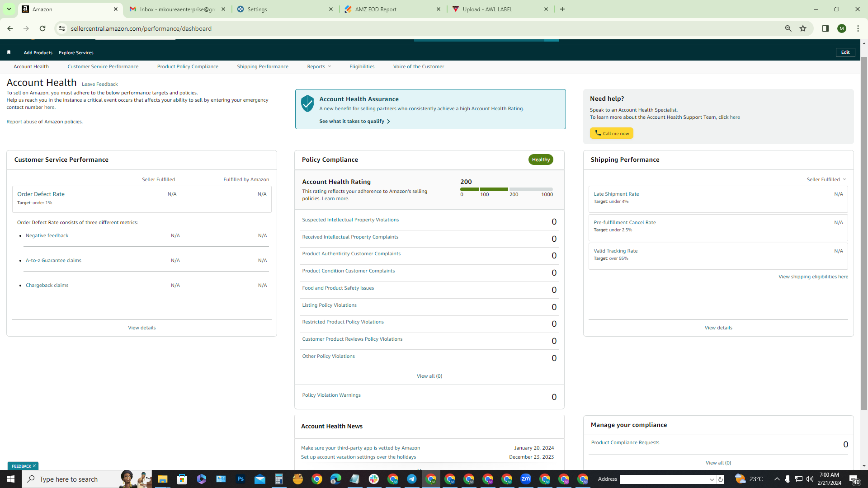Open Voice of the Customer menu item
The height and width of the screenshot is (488, 868).
(419, 66)
